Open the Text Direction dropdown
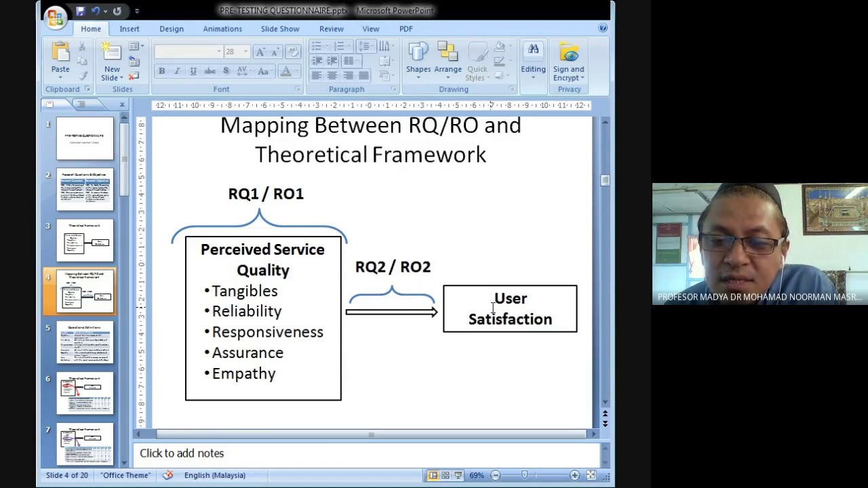The height and width of the screenshot is (488, 868). [x=384, y=46]
